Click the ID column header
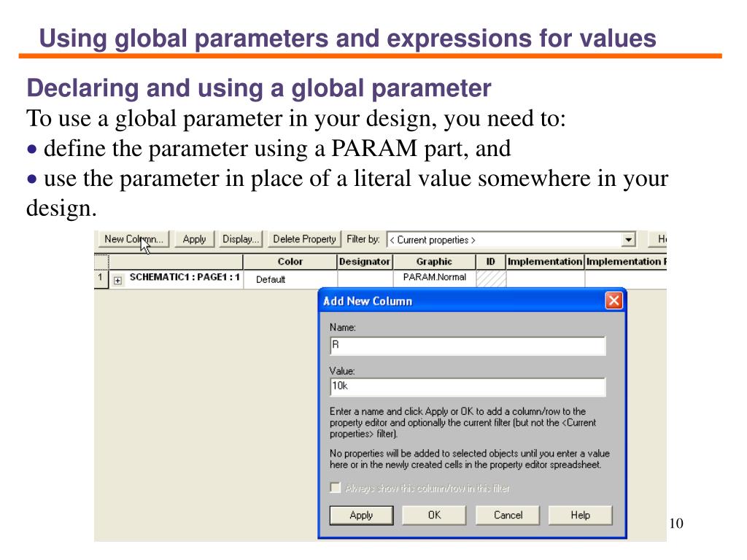Image resolution: width=747 pixels, height=560 pixels. [491, 262]
